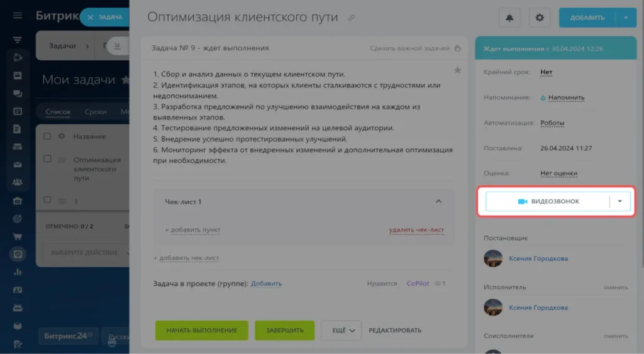Click the ДОБАВИТЬ button

point(587,18)
